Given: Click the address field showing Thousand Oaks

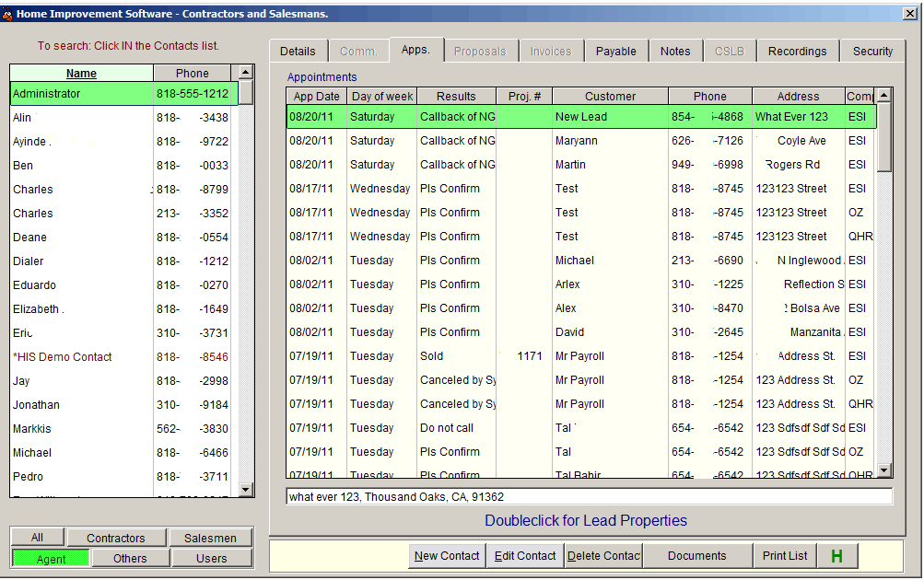Looking at the screenshot, I should coord(590,496).
